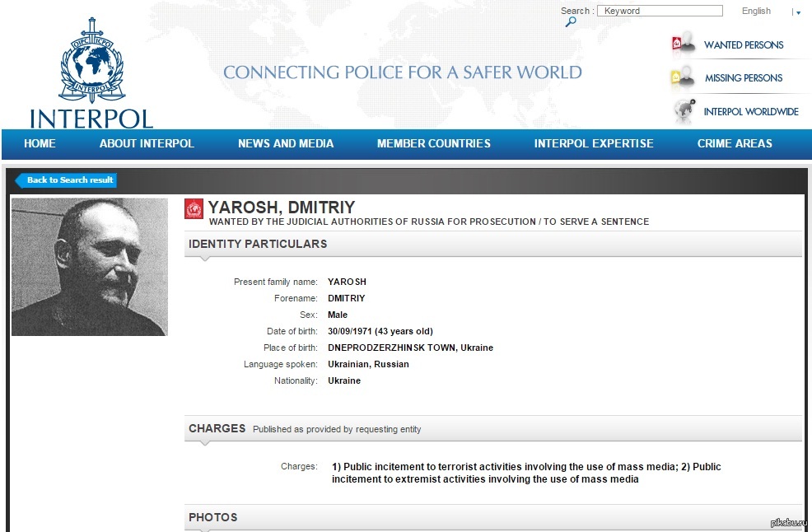Open the NEWS AND MEDIA menu
The height and width of the screenshot is (532, 812).
tap(286, 143)
